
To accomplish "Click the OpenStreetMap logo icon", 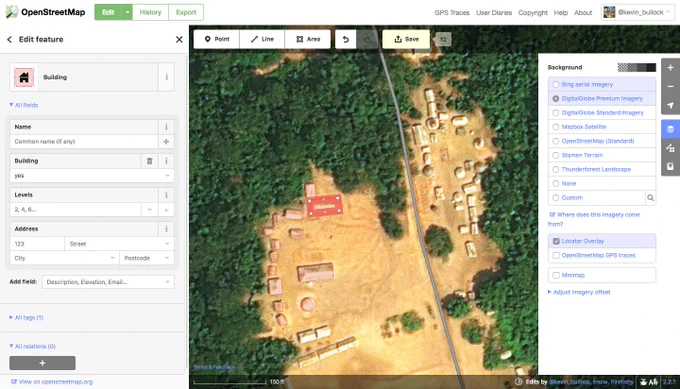I will click(12, 12).
